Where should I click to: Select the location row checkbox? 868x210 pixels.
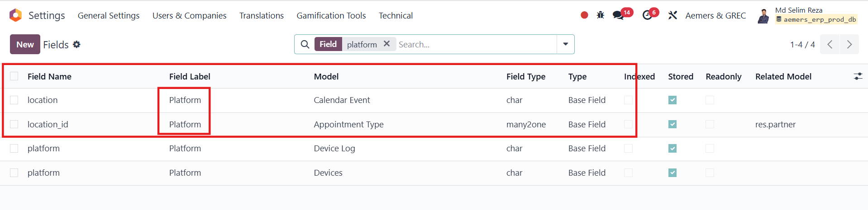[14, 100]
